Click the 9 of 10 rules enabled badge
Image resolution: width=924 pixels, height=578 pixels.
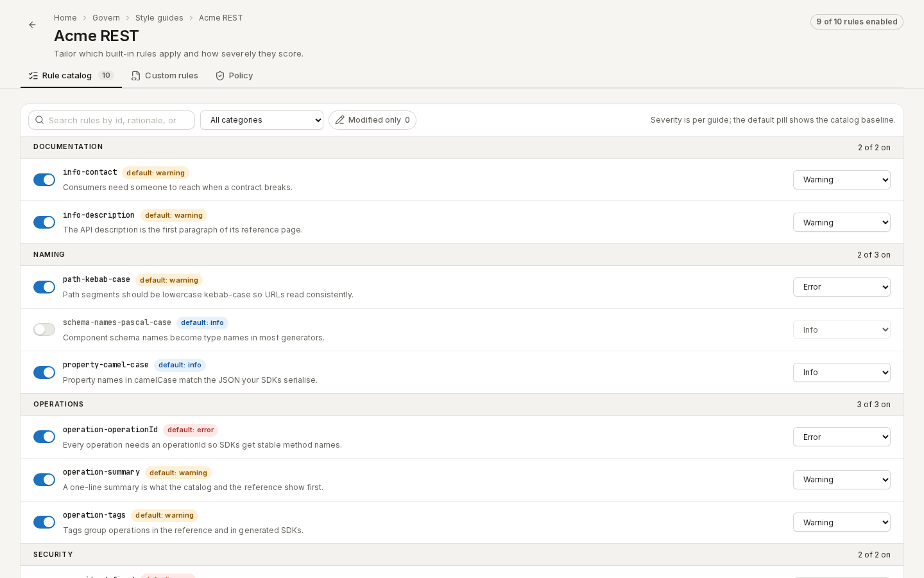[857, 22]
